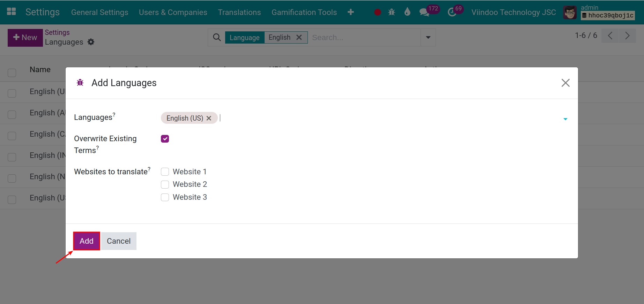644x304 pixels.
Task: Open conversations icon with 172 badge
Action: [424, 12]
